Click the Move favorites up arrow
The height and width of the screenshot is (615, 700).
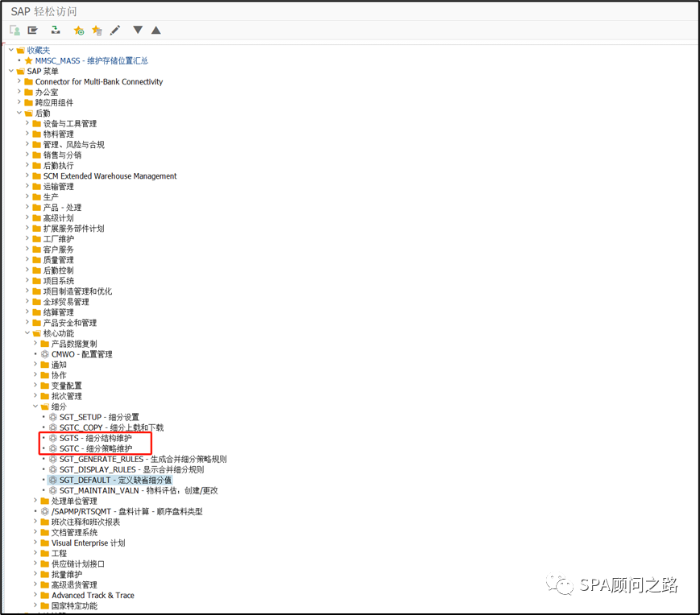pyautogui.click(x=155, y=31)
